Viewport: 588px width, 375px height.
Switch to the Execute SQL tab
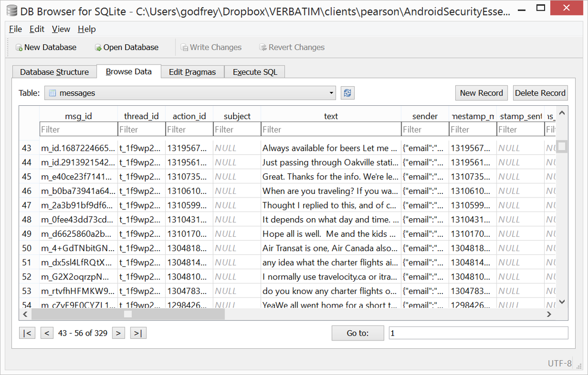click(x=255, y=72)
